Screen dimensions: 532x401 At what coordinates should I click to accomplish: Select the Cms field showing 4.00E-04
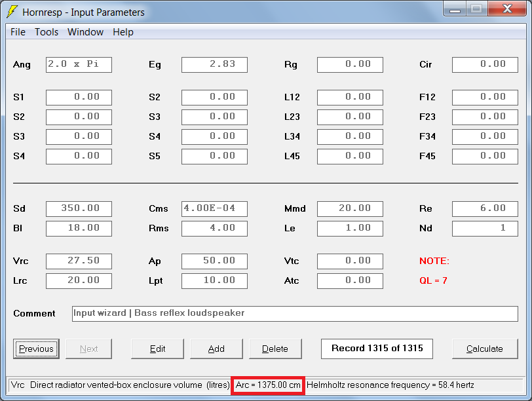(214, 209)
